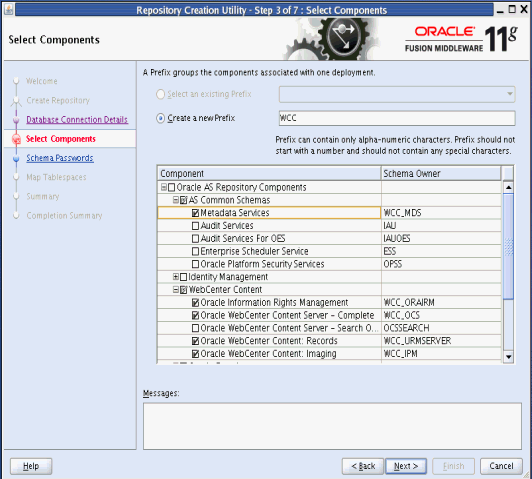
Task: Collapse the WebCenter Content node
Action: 176,290
